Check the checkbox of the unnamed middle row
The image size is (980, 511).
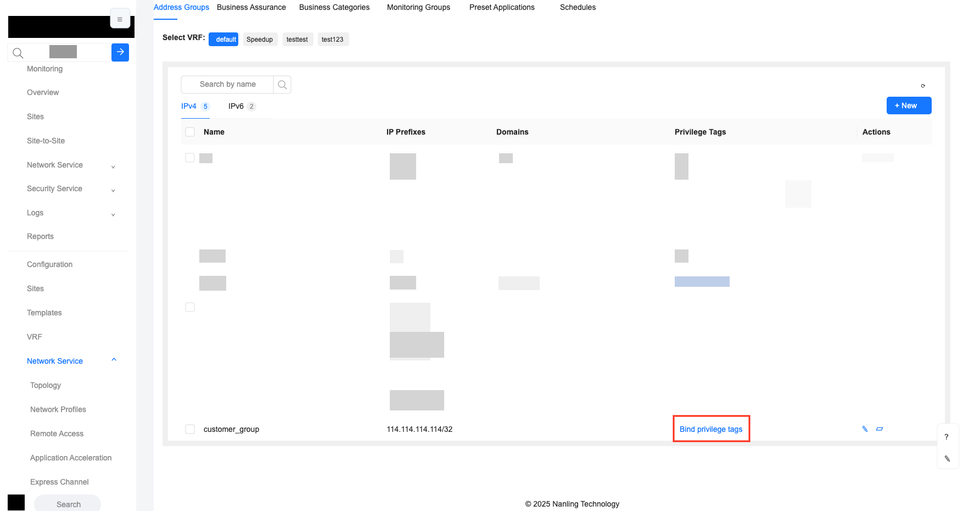tap(190, 307)
